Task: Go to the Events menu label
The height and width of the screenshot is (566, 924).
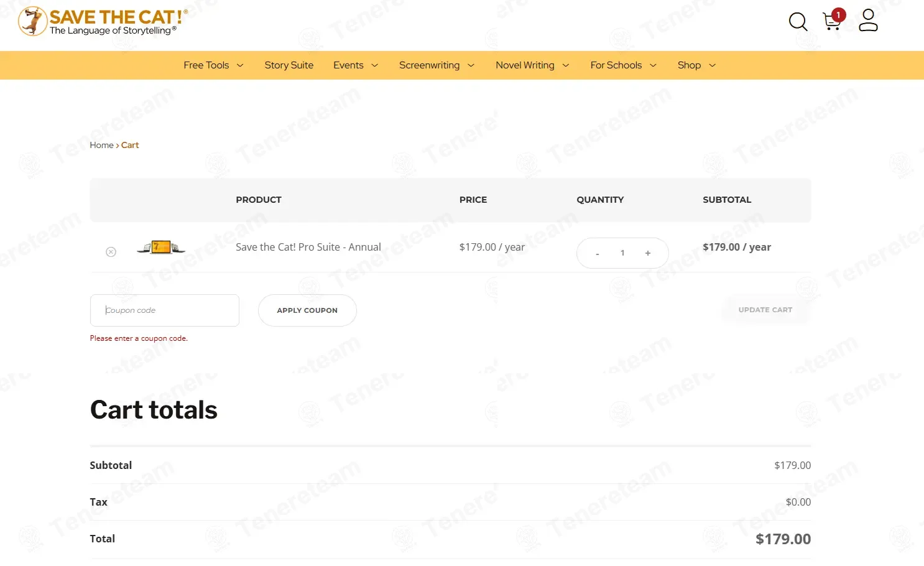Action: click(348, 65)
